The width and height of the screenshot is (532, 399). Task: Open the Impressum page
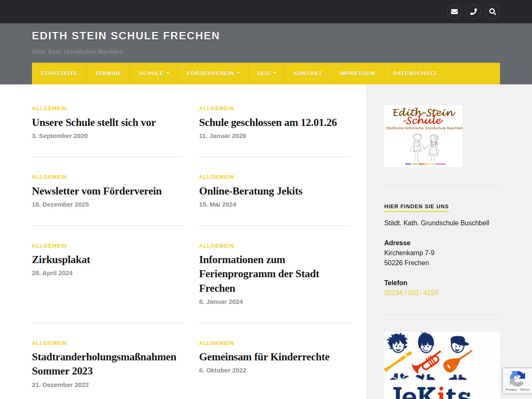click(357, 74)
